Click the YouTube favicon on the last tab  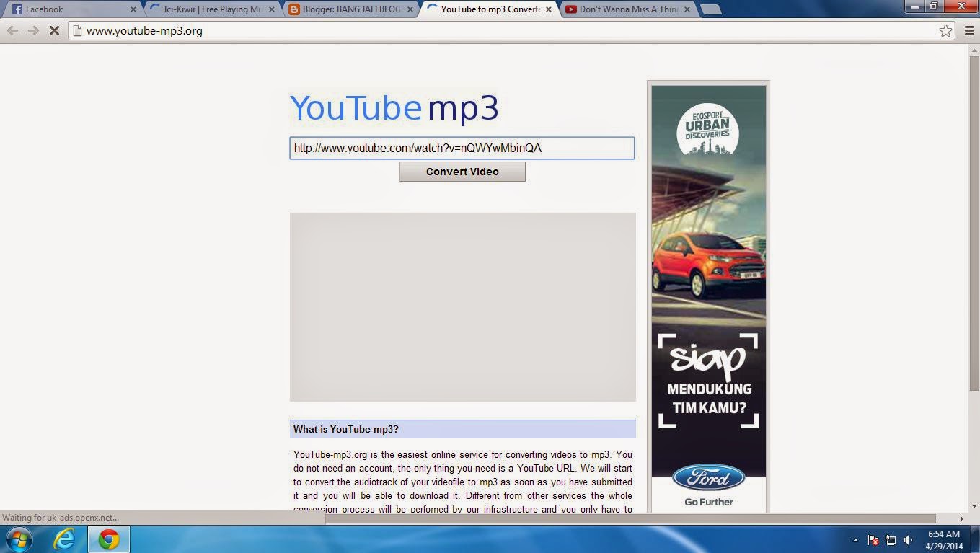[571, 9]
